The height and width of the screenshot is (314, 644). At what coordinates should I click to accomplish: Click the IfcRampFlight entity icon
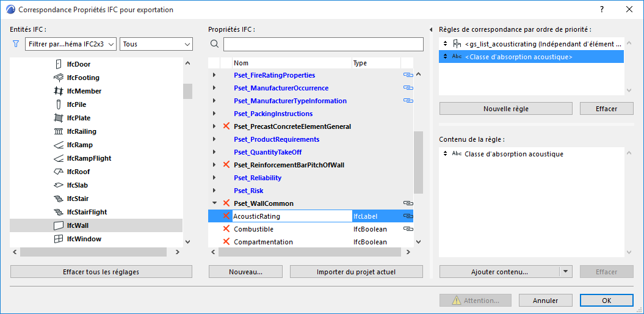click(x=59, y=158)
